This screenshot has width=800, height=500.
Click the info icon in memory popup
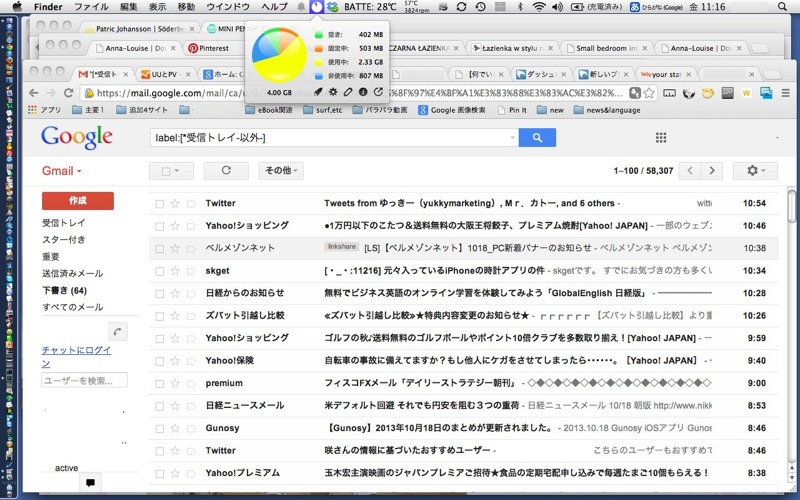(363, 92)
